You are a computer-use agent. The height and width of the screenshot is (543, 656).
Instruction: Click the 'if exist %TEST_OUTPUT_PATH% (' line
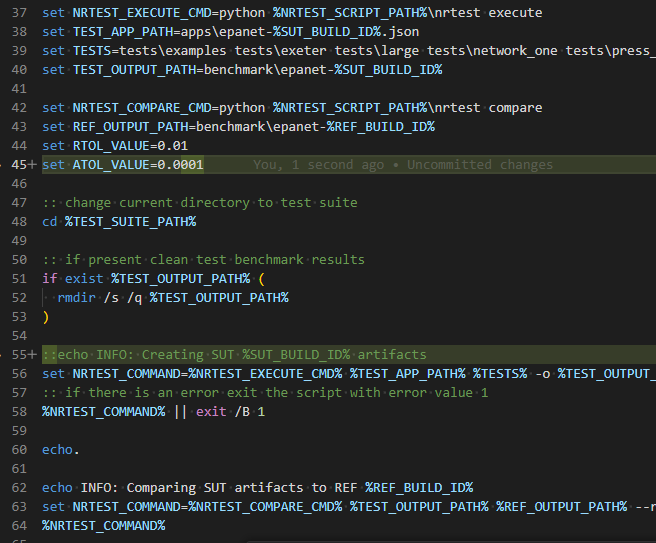[154, 279]
